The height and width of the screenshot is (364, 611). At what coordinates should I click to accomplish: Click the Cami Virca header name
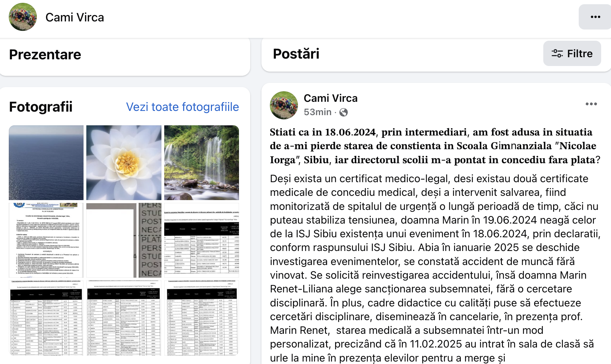[75, 17]
